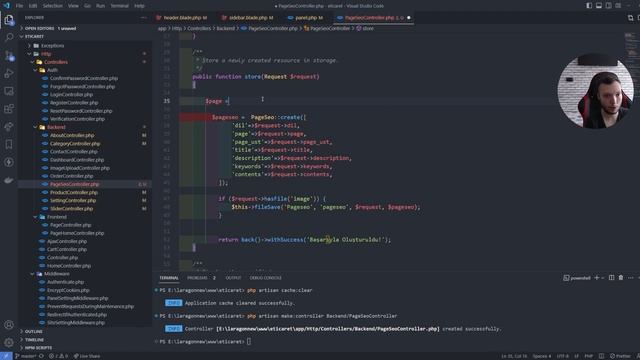Image resolution: width=640 pixels, height=360 pixels.
Task: Click the sync changes icon in status bar
Action: (41, 356)
